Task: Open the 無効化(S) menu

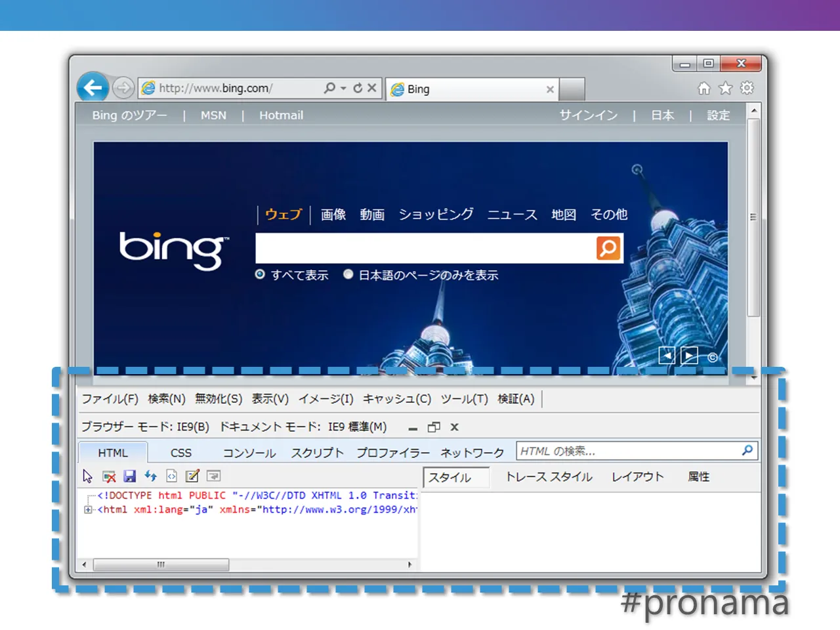Action: pyautogui.click(x=219, y=399)
